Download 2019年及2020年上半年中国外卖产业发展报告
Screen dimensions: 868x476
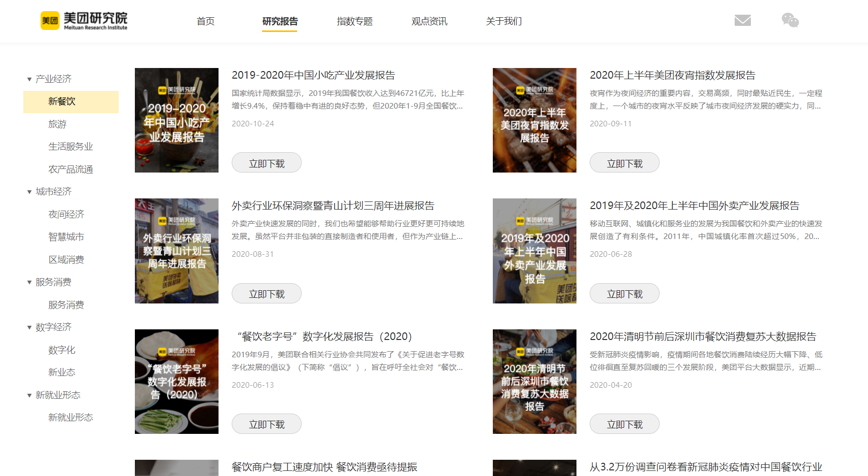pyautogui.click(x=625, y=293)
